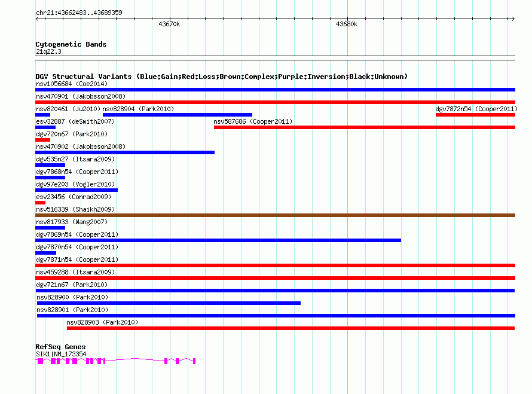This screenshot has height=394, width=532.
Task: Select the dgv7870n54 (Cooper2011) label
Action: pos(77,247)
